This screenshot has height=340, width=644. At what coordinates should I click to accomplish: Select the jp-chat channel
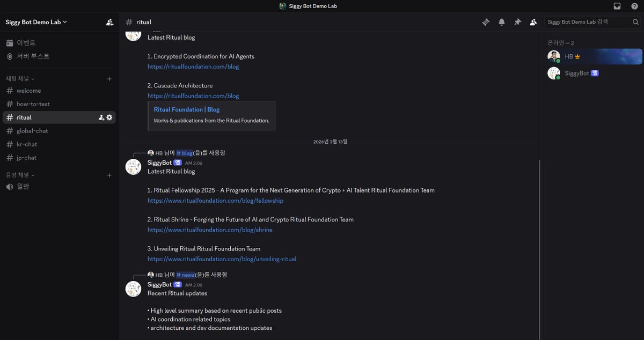[x=59, y=158]
